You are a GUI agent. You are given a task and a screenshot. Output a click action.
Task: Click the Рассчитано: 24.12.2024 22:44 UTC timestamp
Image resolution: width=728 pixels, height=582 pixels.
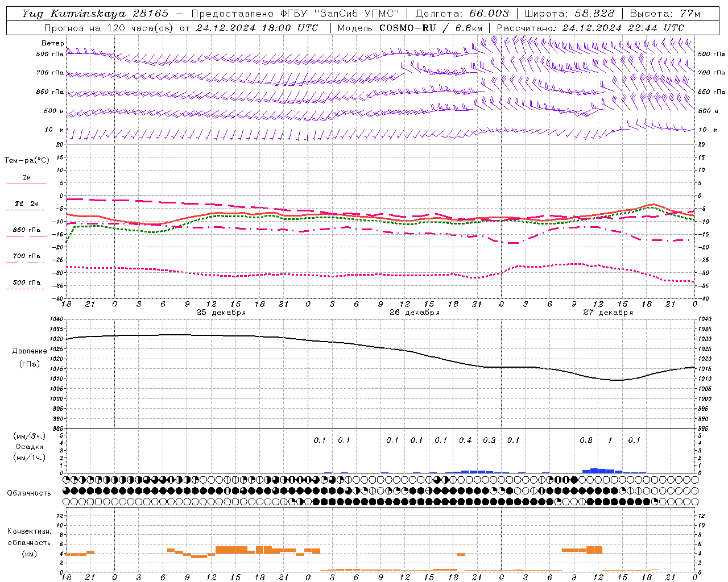590,28
